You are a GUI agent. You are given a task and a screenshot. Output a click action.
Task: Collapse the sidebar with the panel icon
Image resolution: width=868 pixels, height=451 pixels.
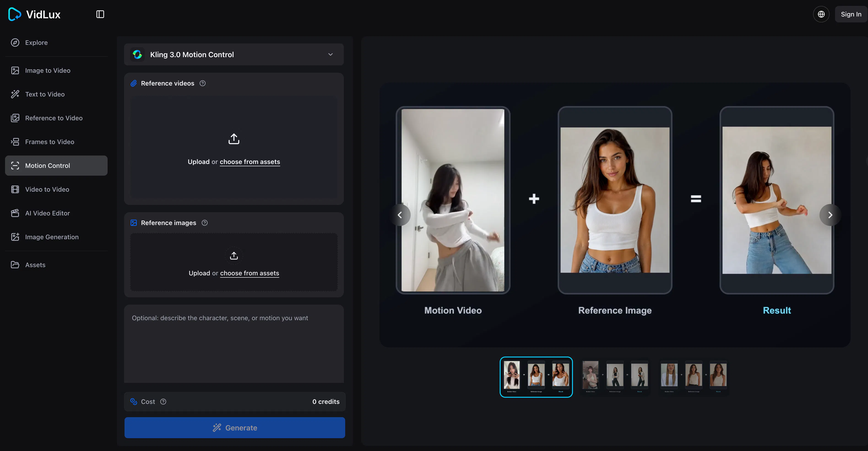tap(100, 14)
